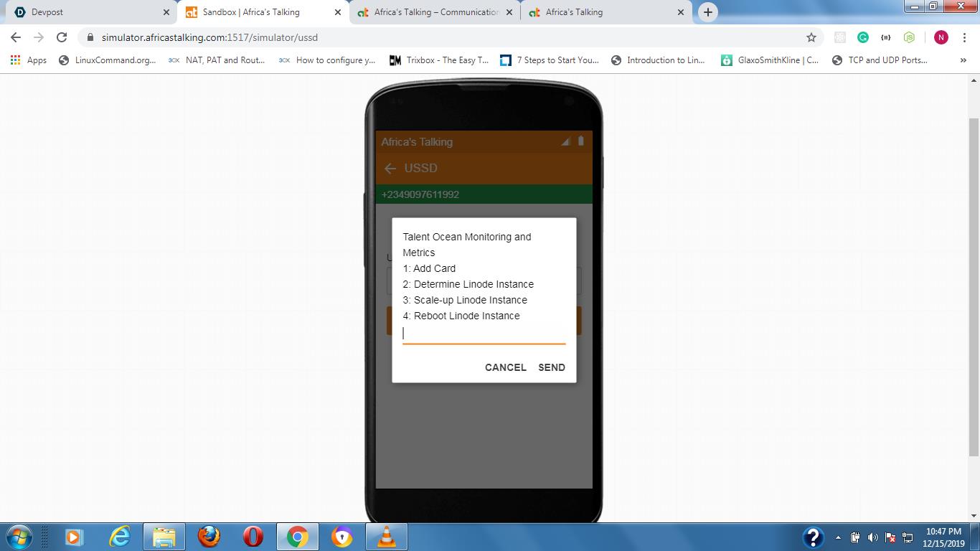Screen dimensions: 980x551
Task: Click the address bar URL
Action: click(x=209, y=37)
